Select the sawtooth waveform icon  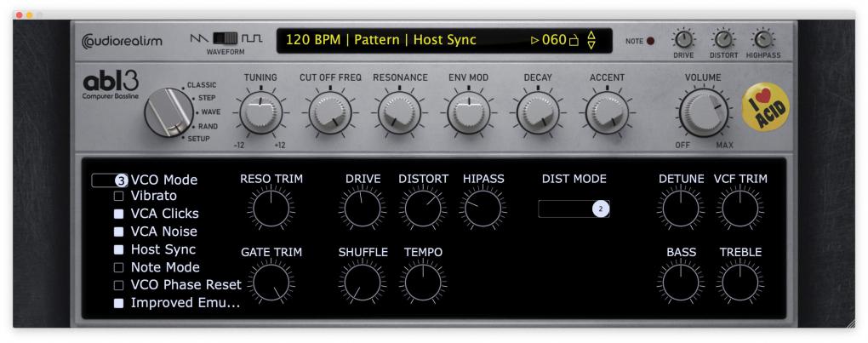coord(199,39)
